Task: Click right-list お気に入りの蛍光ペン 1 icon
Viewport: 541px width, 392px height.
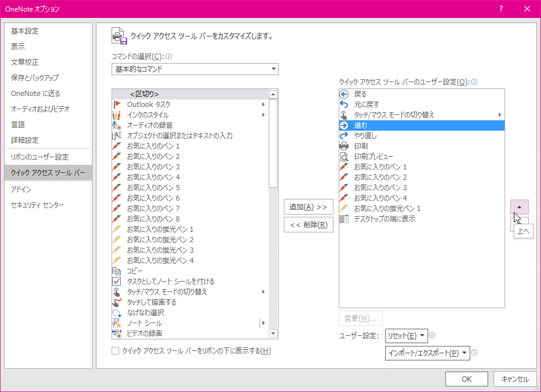Action: tap(344, 208)
